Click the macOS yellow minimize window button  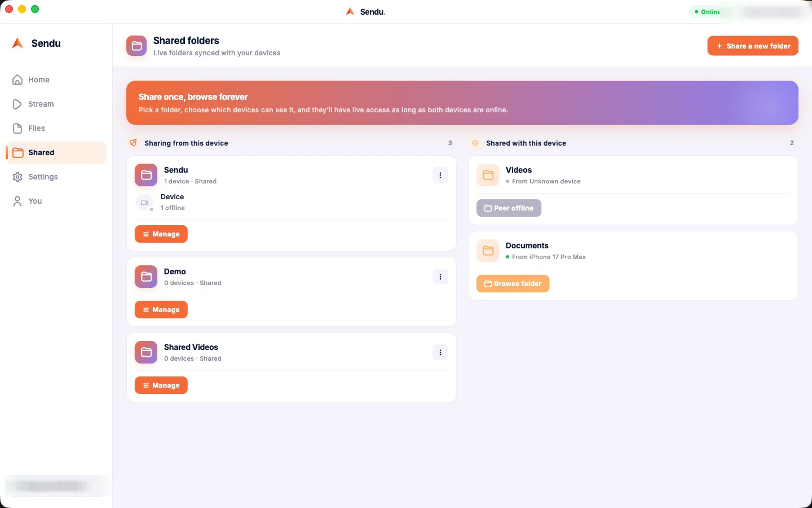click(22, 9)
